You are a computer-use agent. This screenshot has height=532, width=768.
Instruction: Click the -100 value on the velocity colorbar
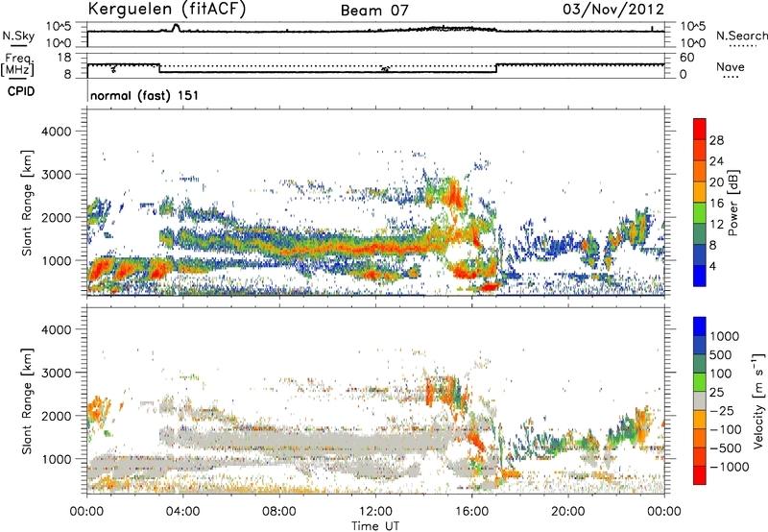725,429
